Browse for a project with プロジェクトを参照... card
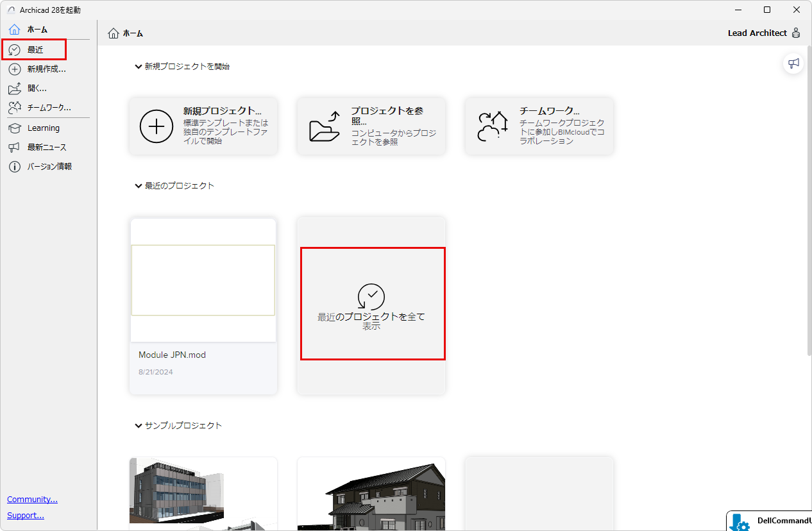 [371, 126]
